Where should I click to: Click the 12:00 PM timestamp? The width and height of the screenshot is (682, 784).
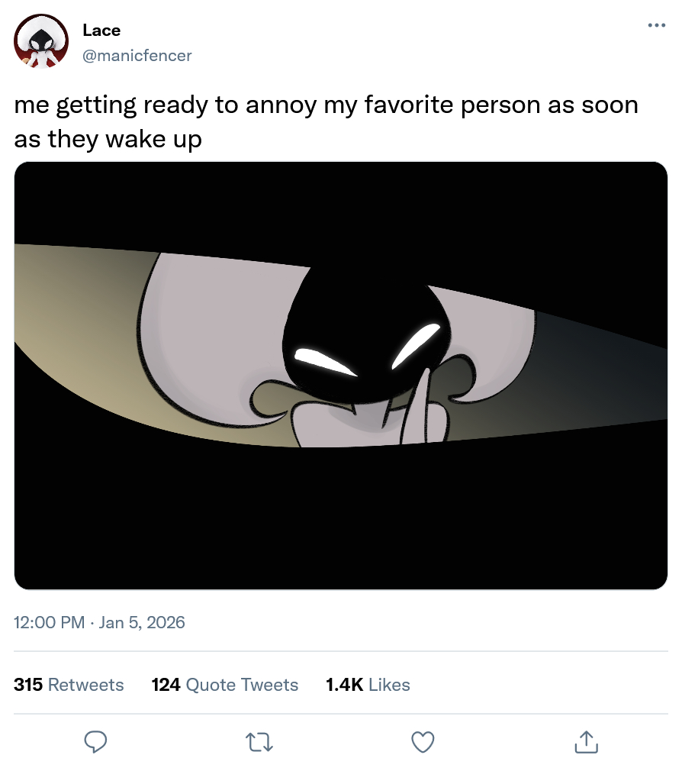[x=49, y=622]
